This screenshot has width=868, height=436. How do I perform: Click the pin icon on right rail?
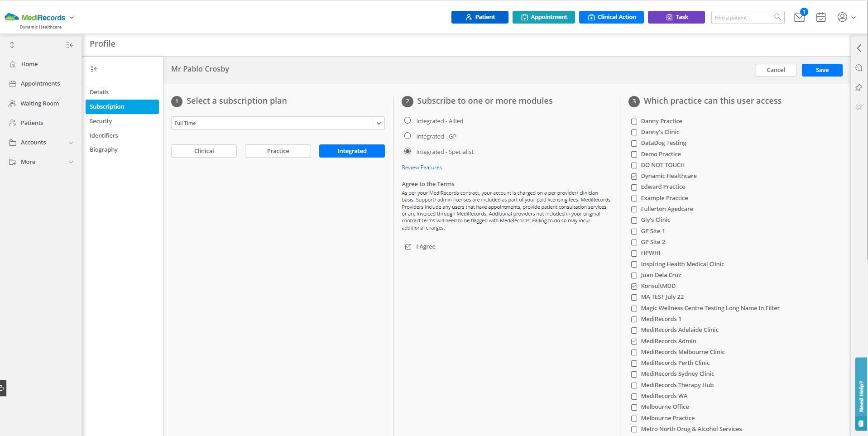[x=859, y=87]
